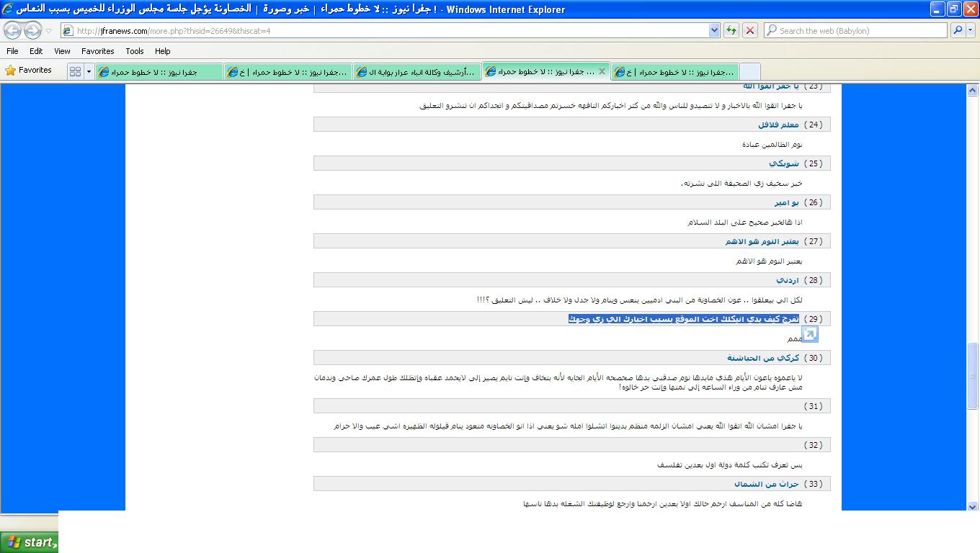
Task: Open the Tools menu
Action: pos(135,51)
